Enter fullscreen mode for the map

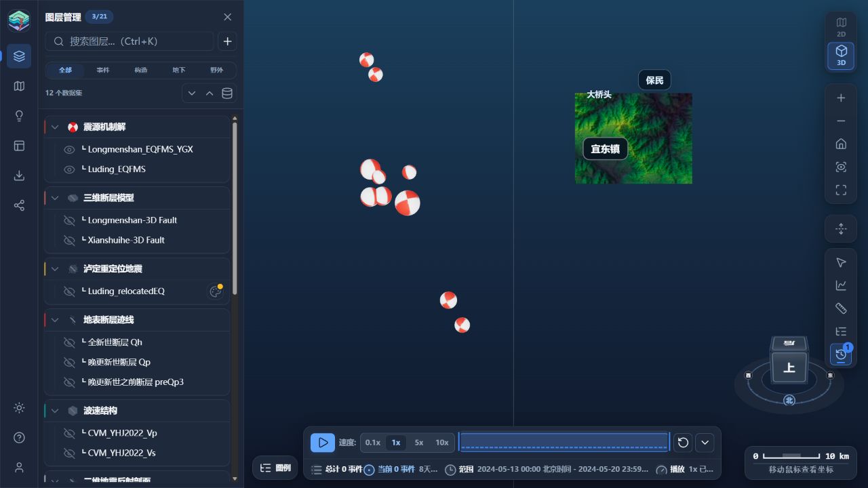click(x=841, y=190)
